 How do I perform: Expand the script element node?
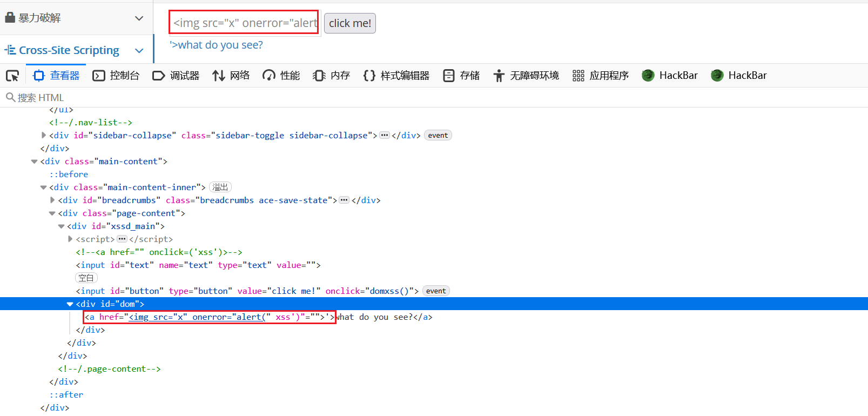click(70, 239)
